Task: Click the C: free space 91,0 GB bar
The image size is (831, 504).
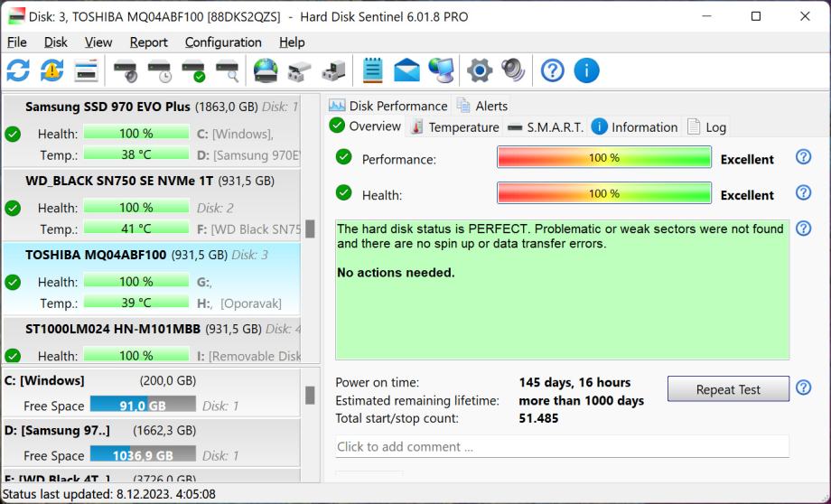Action: [x=143, y=405]
